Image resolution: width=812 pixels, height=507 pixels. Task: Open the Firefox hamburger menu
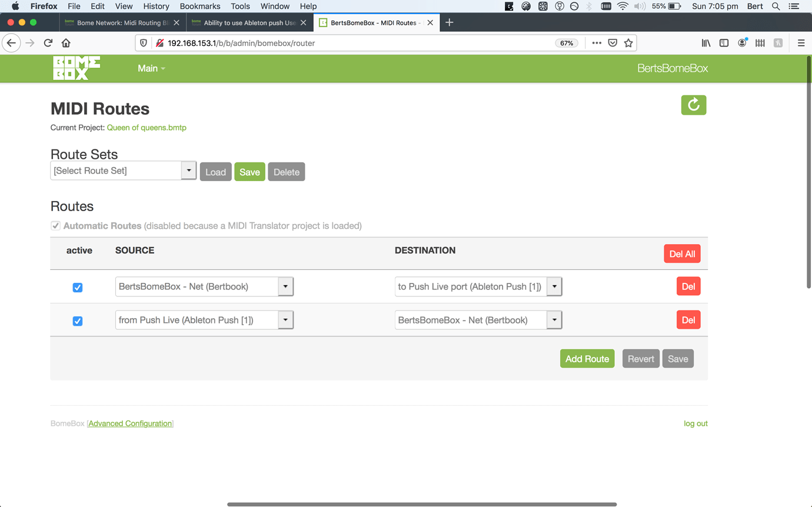801,43
